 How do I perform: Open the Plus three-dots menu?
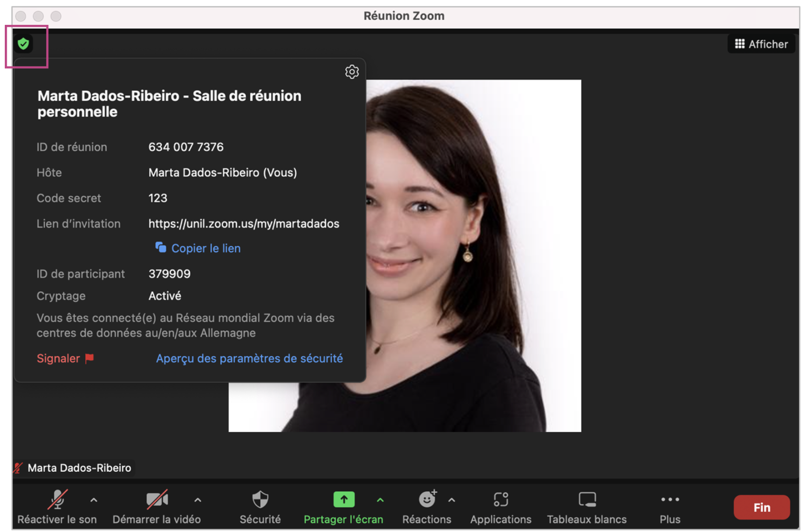(x=670, y=500)
